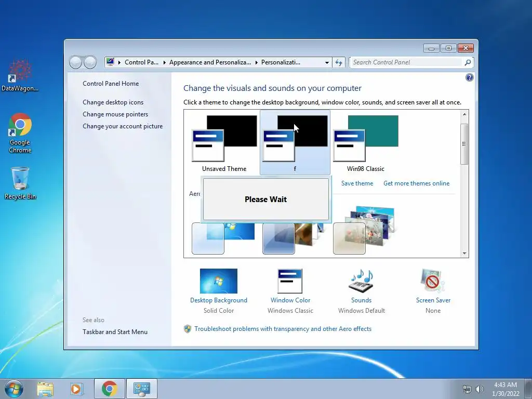Click the Screen Saver text link

click(433, 300)
